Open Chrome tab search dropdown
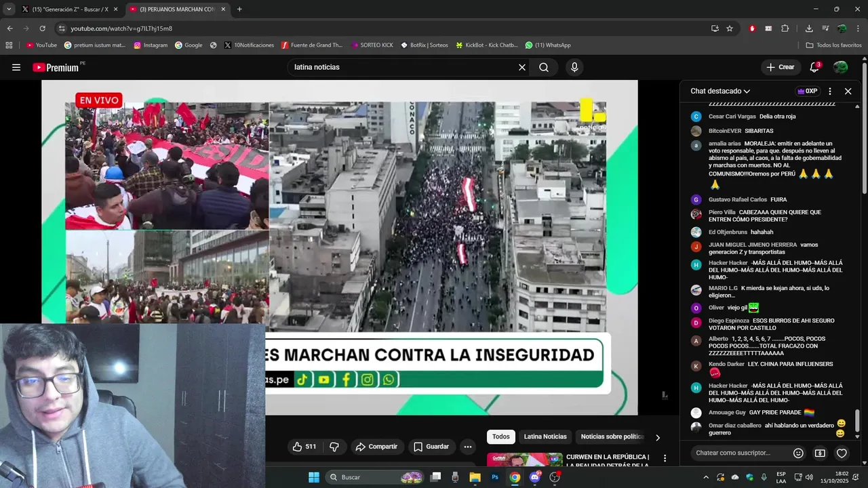Image resolution: width=868 pixels, height=488 pixels. (x=8, y=9)
